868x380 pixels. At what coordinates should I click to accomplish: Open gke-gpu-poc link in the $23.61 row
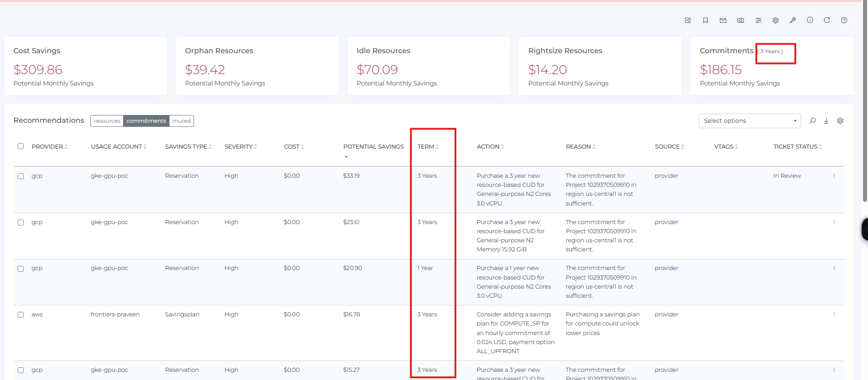coord(110,222)
